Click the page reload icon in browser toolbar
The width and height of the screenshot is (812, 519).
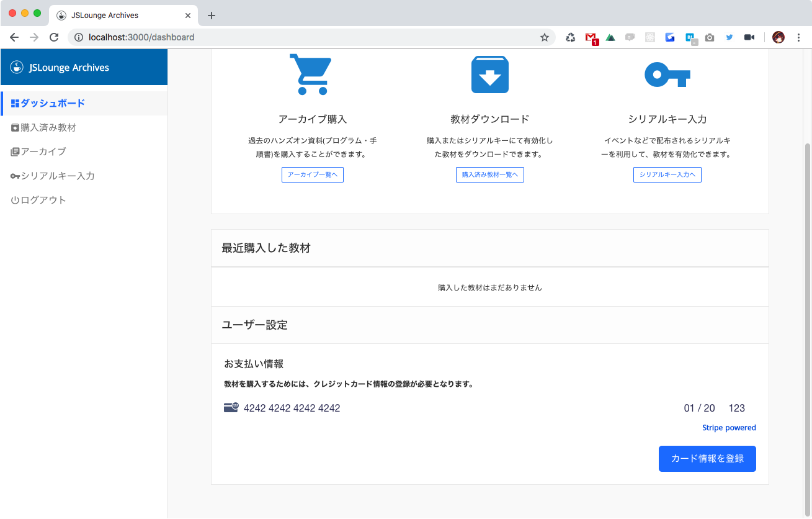[54, 37]
